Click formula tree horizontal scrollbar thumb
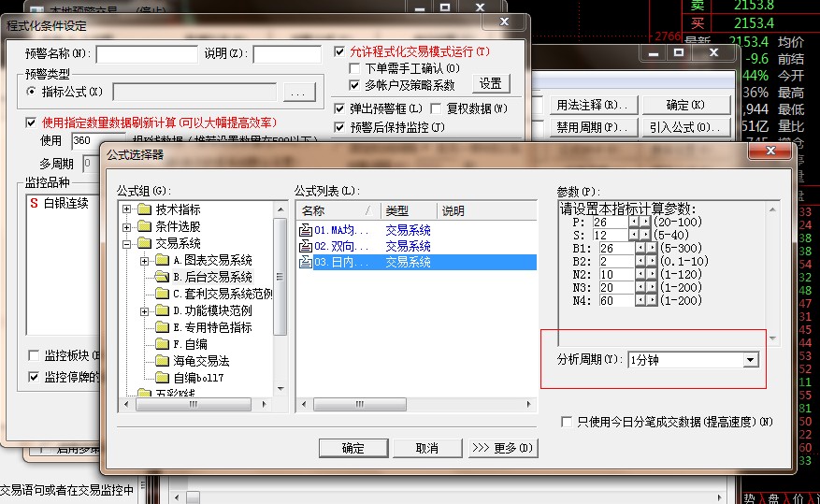Image resolution: width=820 pixels, height=504 pixels. [x=194, y=404]
